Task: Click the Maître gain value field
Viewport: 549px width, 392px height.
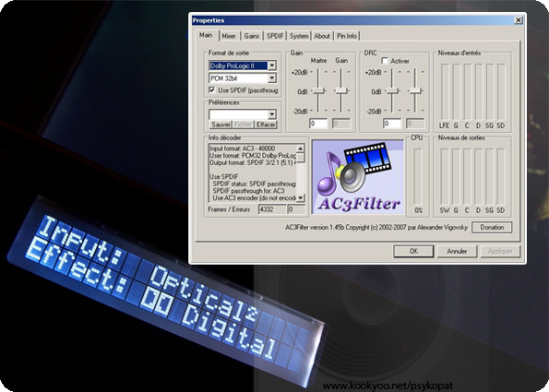Action: coord(318,124)
